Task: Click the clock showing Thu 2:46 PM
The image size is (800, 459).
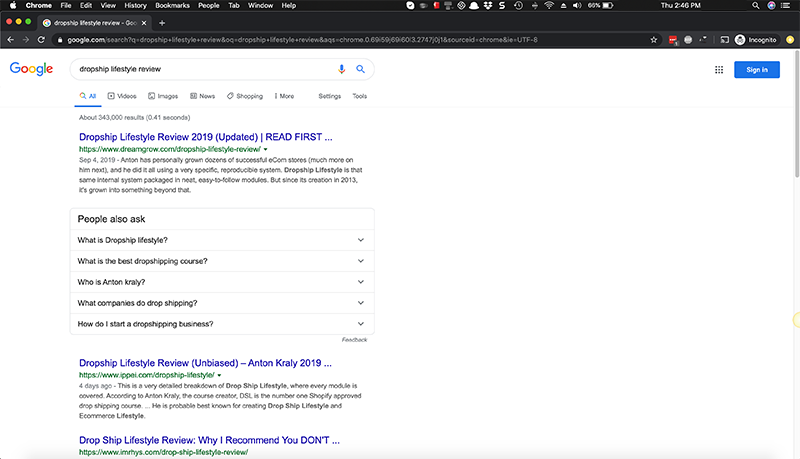Action: coord(681,6)
